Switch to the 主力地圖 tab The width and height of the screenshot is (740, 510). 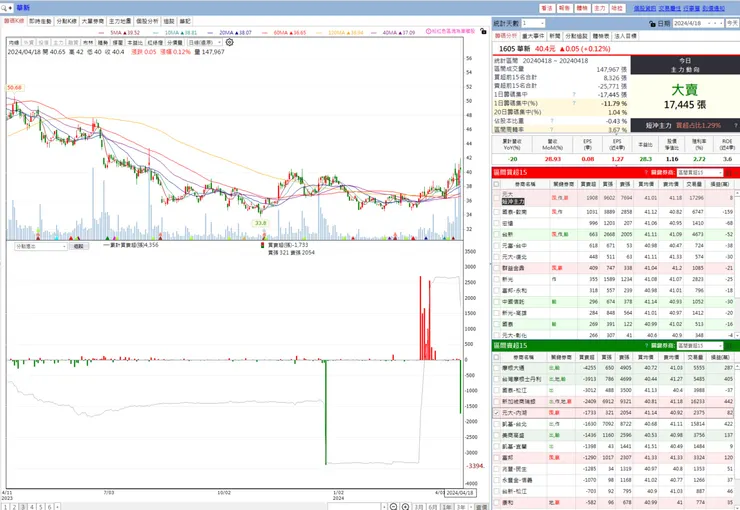point(120,21)
